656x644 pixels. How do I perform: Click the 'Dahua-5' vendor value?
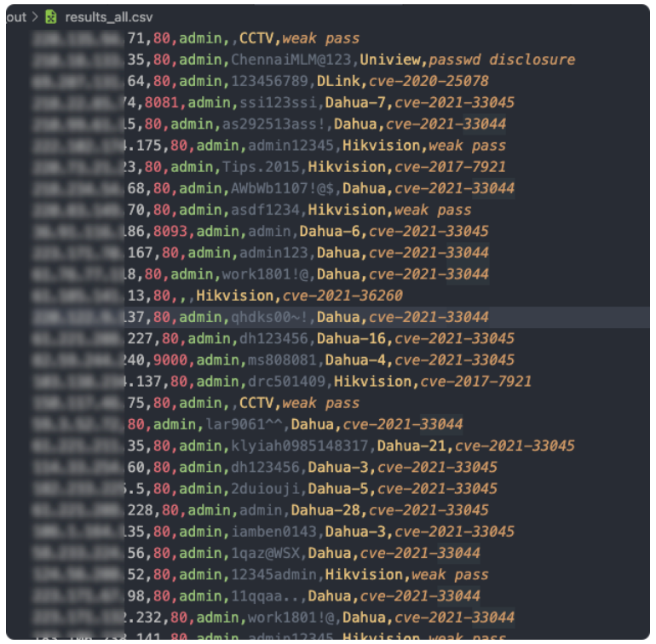338,489
